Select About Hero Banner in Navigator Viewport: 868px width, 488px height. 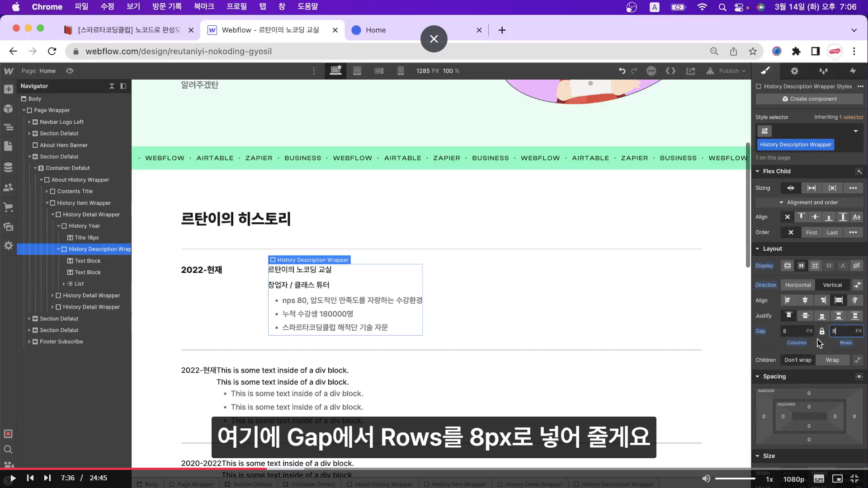[x=64, y=145]
